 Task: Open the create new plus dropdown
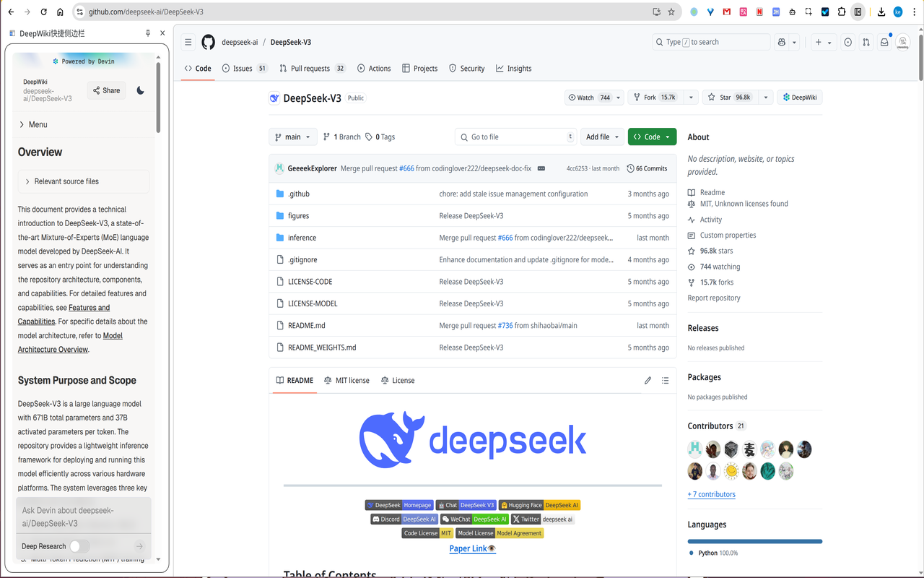click(823, 42)
